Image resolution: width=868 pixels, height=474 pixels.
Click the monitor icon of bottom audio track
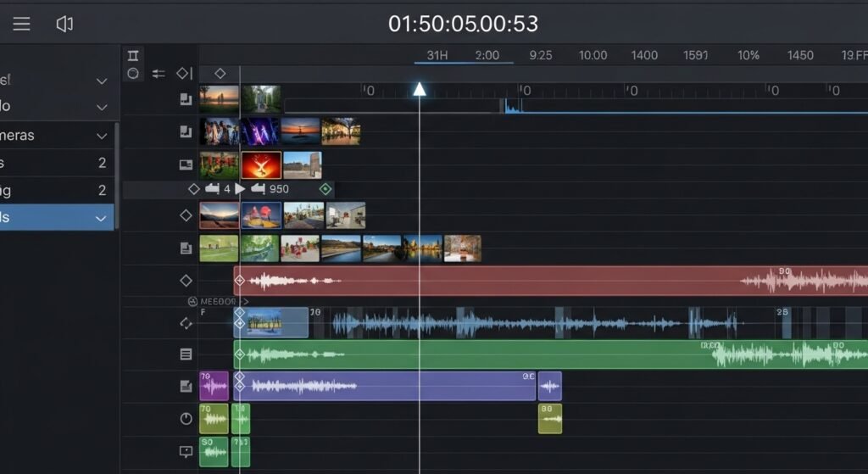coord(186,451)
